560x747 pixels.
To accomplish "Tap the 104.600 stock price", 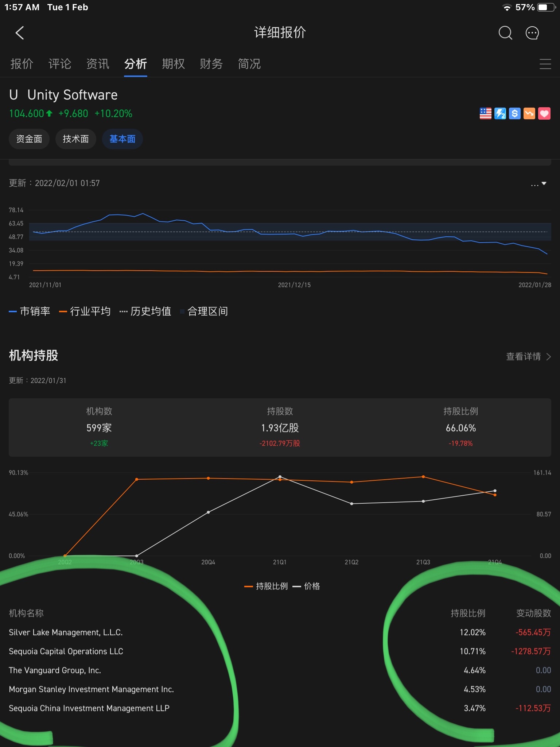I will click(26, 113).
